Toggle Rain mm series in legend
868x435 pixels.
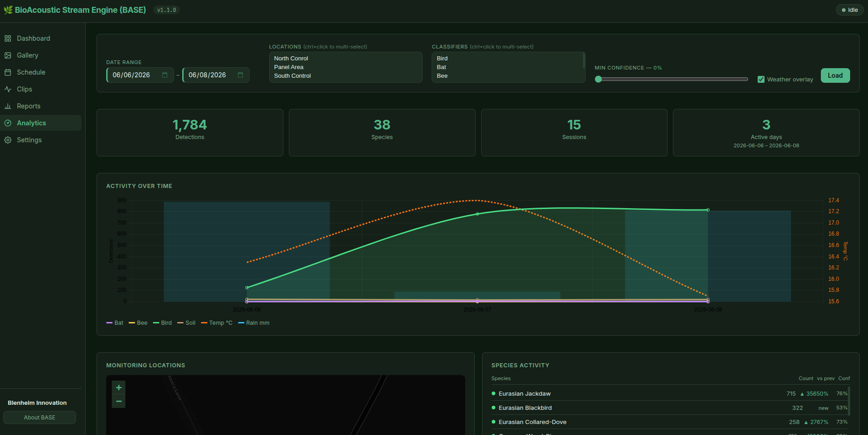tap(254, 323)
